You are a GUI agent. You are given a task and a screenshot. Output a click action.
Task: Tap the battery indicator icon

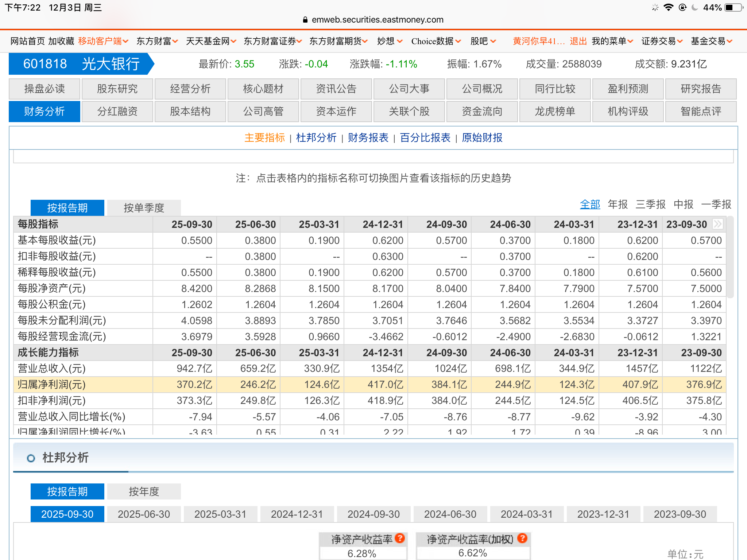pos(733,7)
